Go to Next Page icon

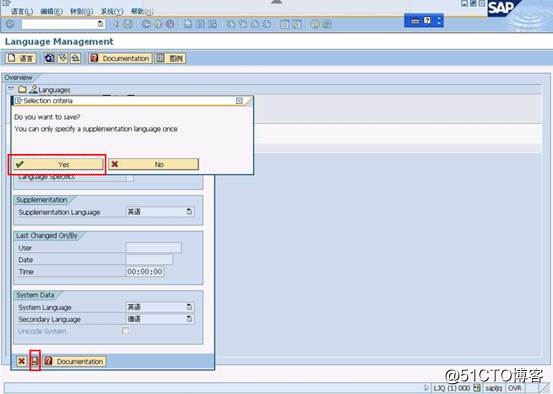point(255,24)
